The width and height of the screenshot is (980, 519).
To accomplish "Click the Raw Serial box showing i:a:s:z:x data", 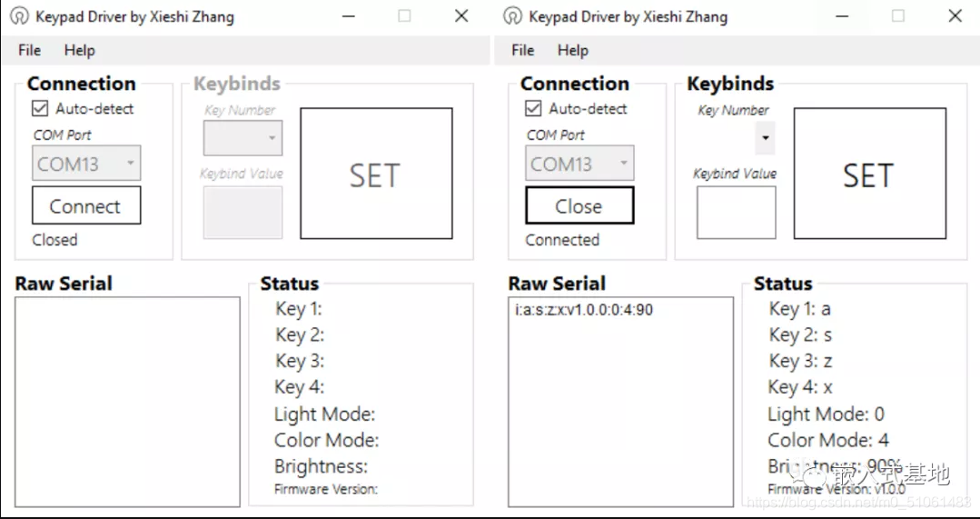I will click(x=620, y=400).
